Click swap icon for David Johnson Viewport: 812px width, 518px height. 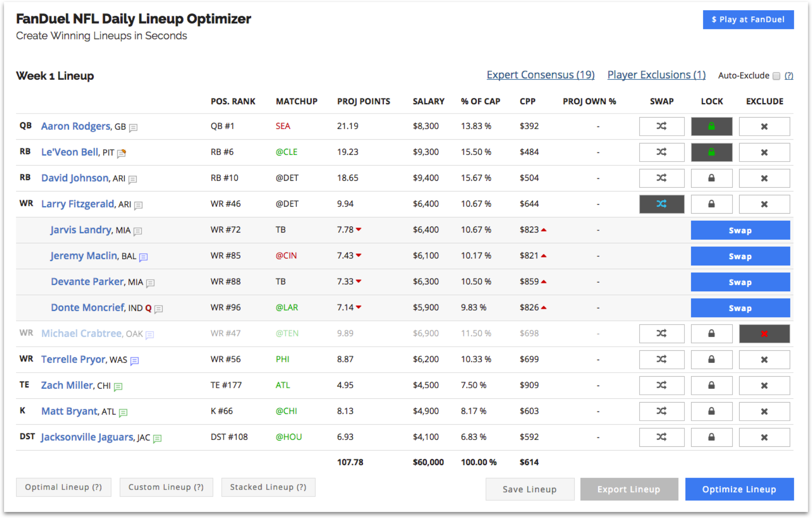(662, 178)
